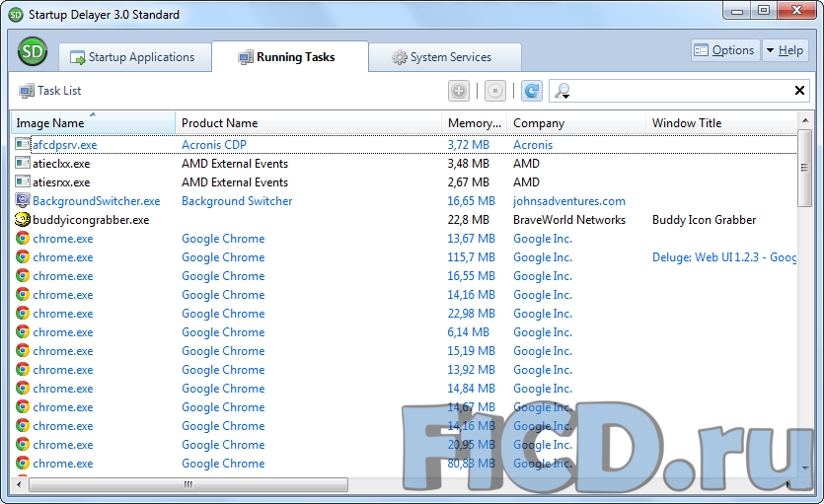This screenshot has height=504, width=824.
Task: Click horizontal scrollbar left arrow
Action: click(x=20, y=484)
